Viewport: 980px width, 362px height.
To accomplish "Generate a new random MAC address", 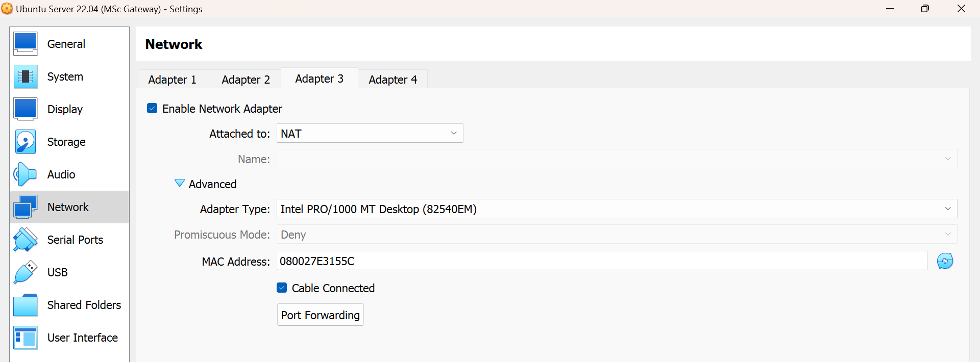I will pyautogui.click(x=945, y=261).
